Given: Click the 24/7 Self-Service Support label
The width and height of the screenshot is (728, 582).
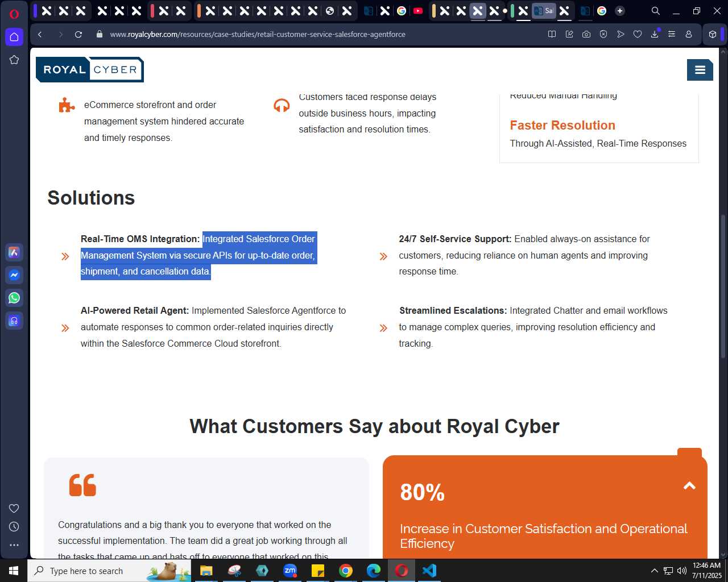Looking at the screenshot, I should [455, 239].
